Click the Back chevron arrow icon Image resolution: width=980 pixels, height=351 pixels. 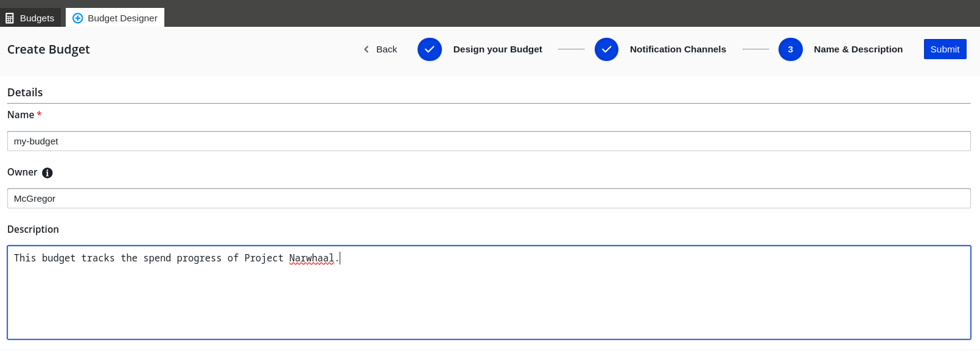tap(366, 49)
